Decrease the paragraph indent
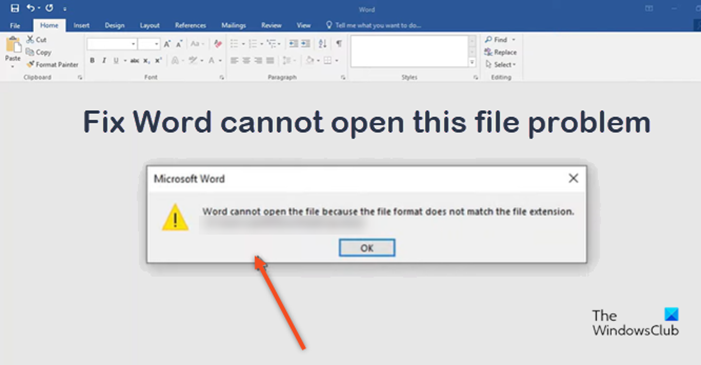Viewport: 701px width, 365px height. tap(293, 44)
